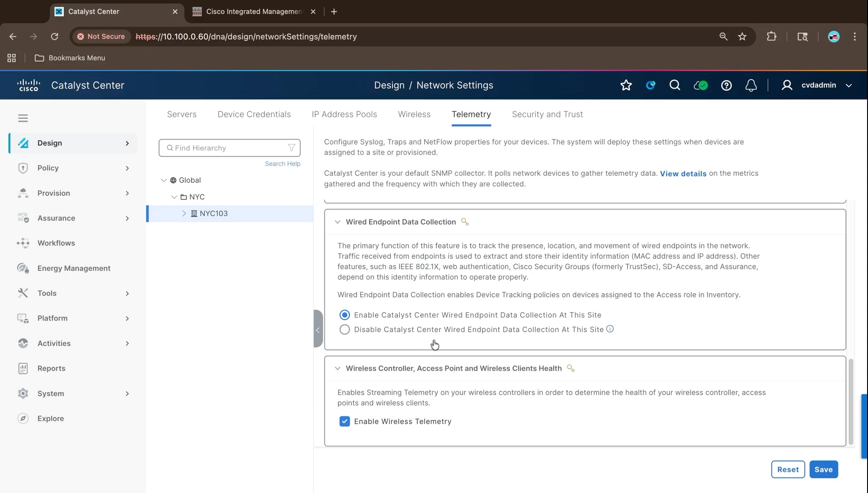
Task: Switch to the Security and Trust tab
Action: [547, 114]
